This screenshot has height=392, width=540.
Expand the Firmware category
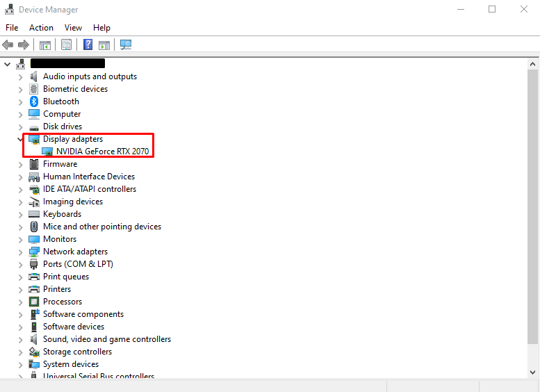[x=20, y=165]
